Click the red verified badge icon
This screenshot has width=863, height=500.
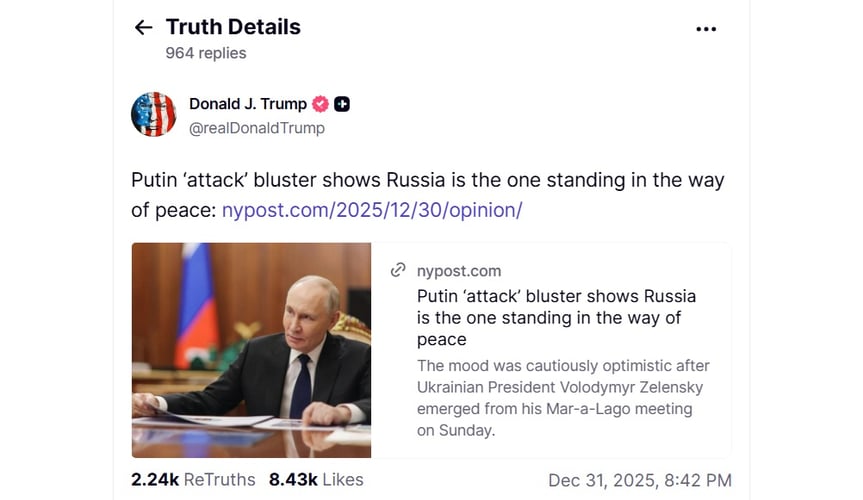tap(321, 105)
